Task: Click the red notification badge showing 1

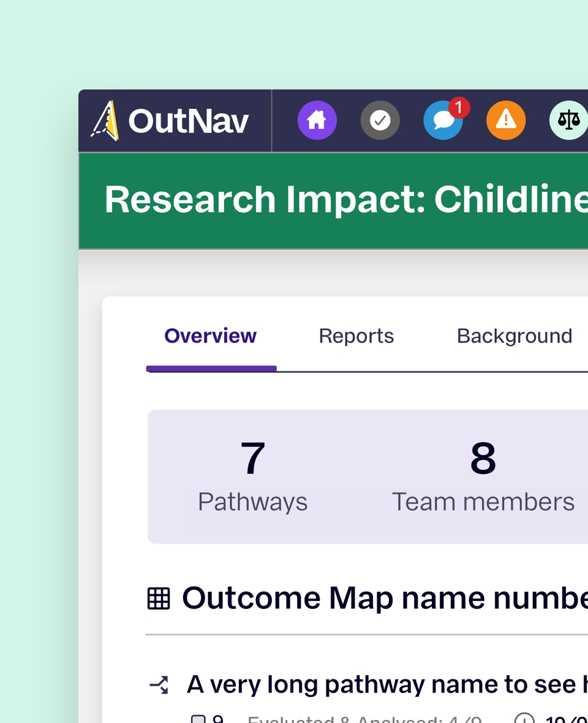Action: (x=459, y=108)
